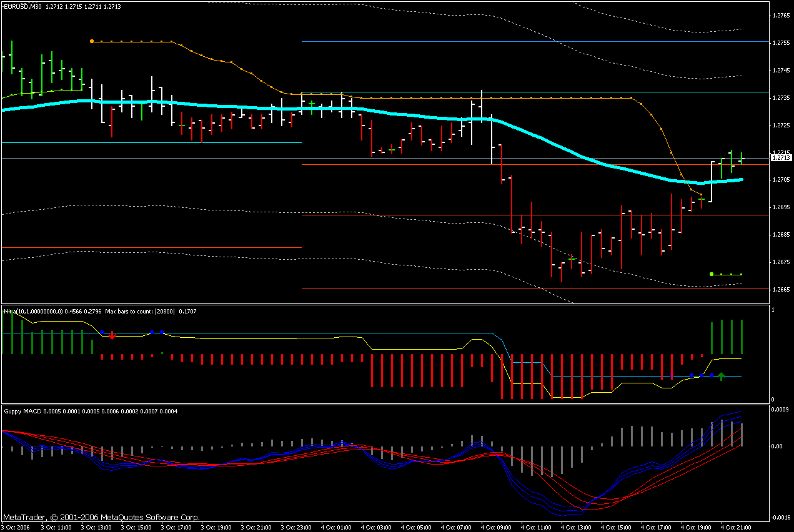
Task: Click the green up-arrow signal in Nina indicator
Action: 721,376
